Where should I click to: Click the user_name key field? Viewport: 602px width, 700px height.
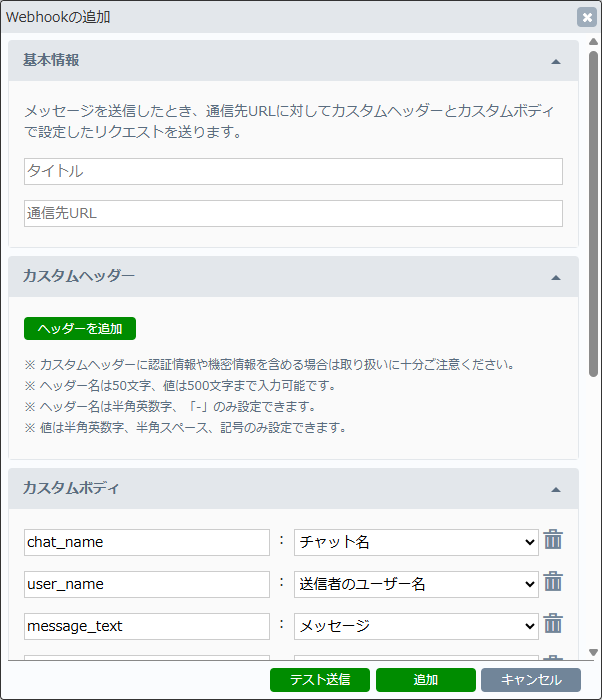point(147,584)
